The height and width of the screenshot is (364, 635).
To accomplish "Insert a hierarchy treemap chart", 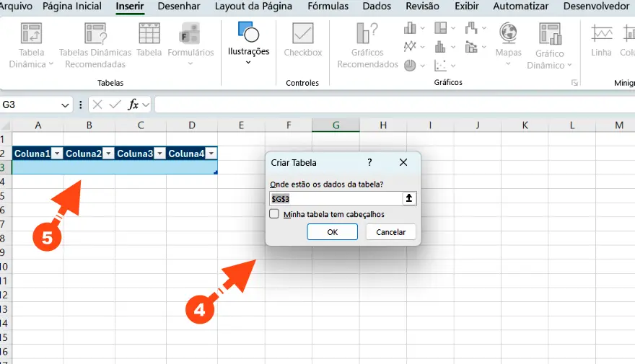I will click(441, 28).
